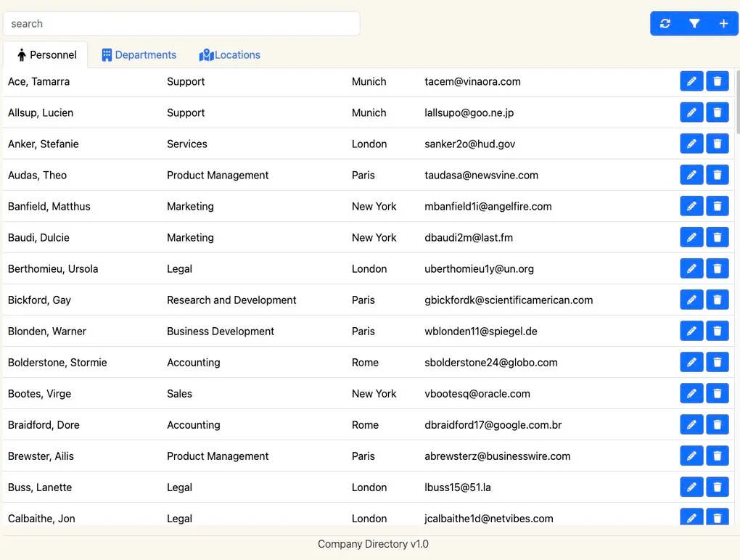Open the filter funnel icon
The width and height of the screenshot is (740, 560).
(694, 24)
